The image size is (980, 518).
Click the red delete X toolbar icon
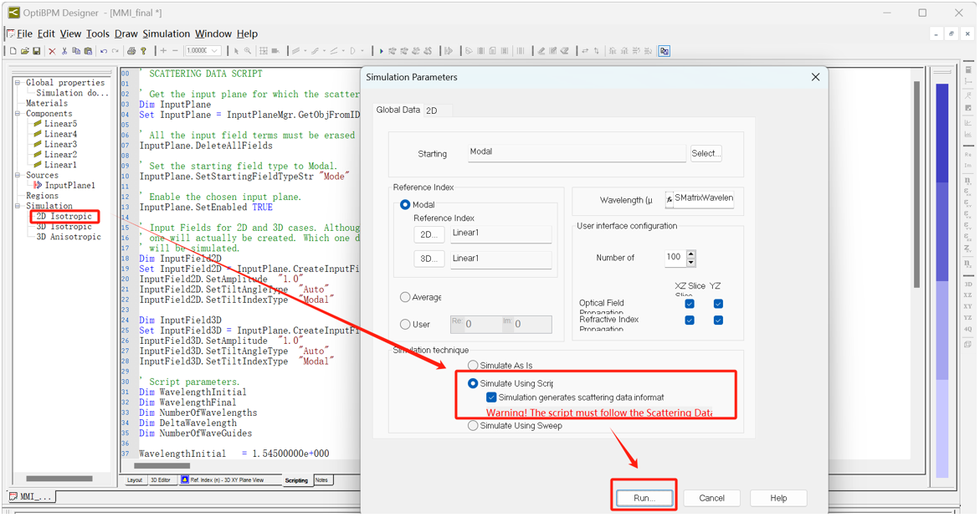tap(52, 51)
